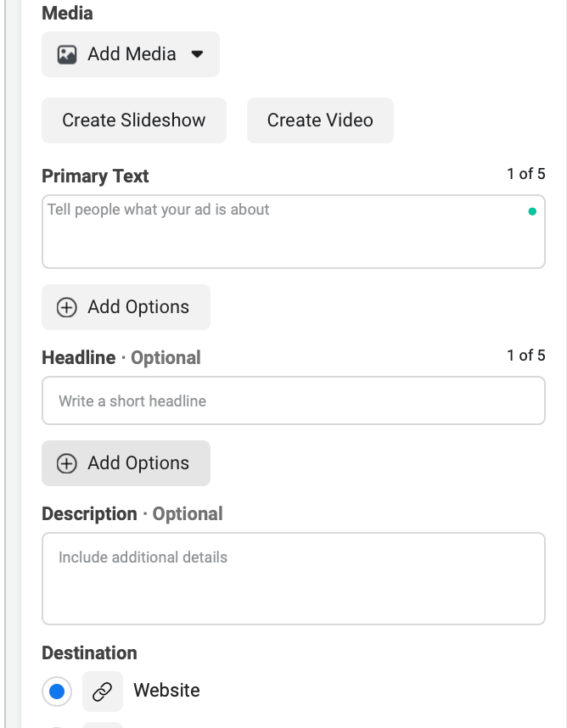Click the Create Video button
The image size is (567, 728).
(x=320, y=120)
